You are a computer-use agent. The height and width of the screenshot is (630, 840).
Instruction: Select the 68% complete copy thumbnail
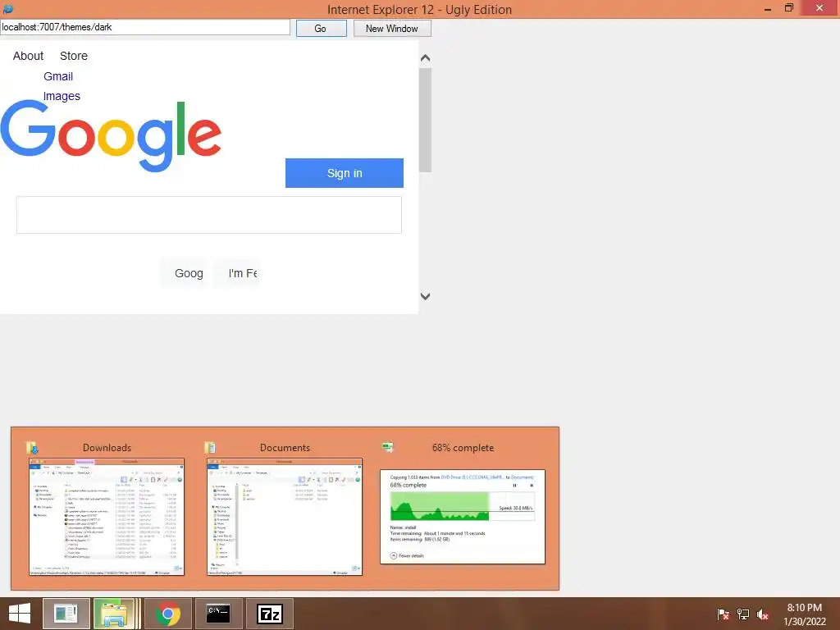click(463, 517)
